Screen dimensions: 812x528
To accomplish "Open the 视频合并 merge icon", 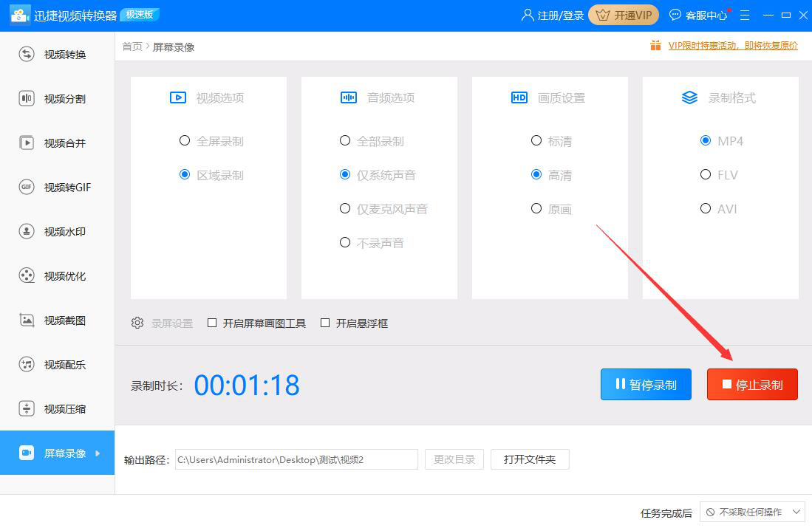I will 27,143.
